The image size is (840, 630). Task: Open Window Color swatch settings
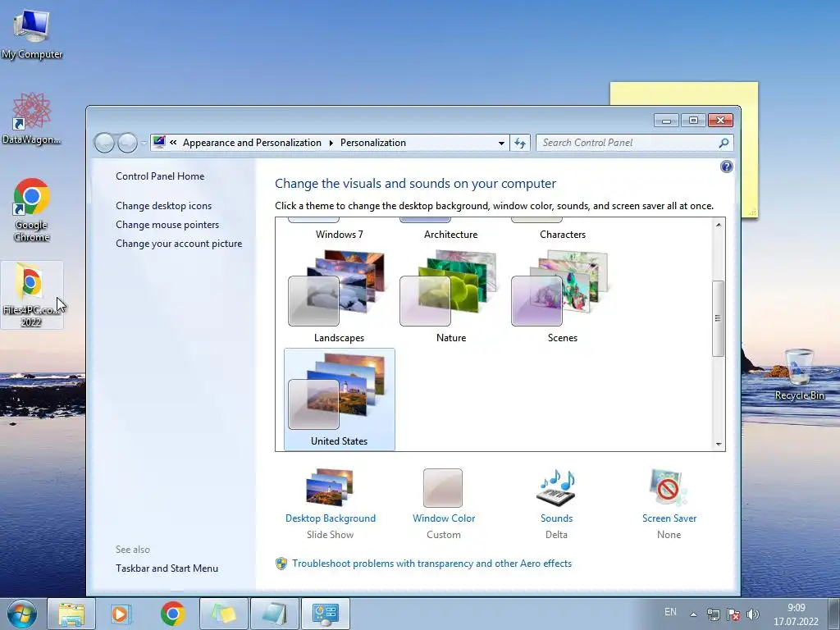click(443, 487)
